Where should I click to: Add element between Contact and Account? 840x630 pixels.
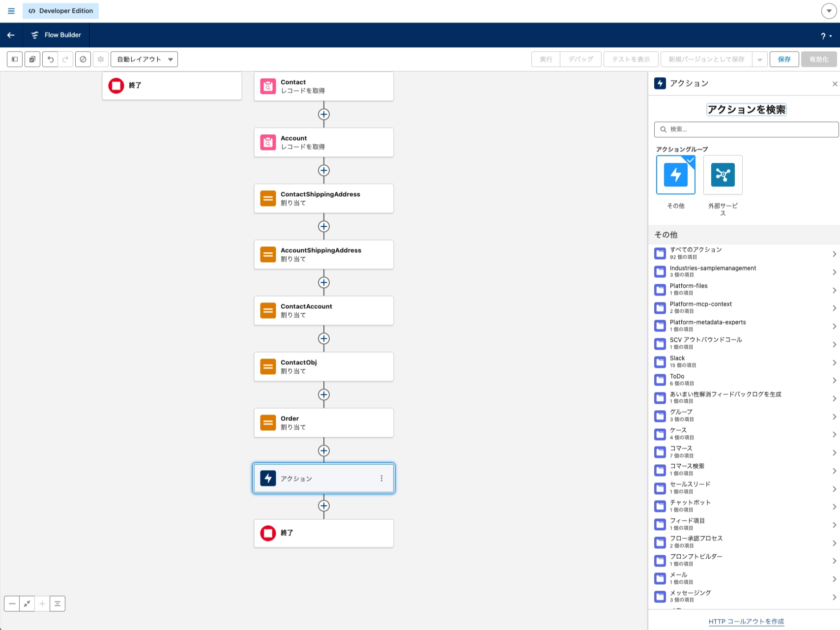(x=324, y=115)
